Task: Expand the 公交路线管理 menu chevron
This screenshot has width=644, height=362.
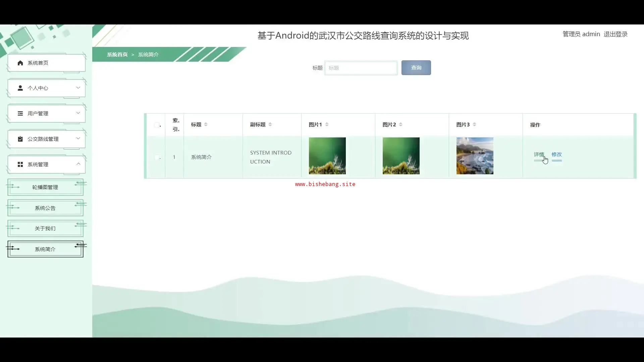Action: click(78, 138)
